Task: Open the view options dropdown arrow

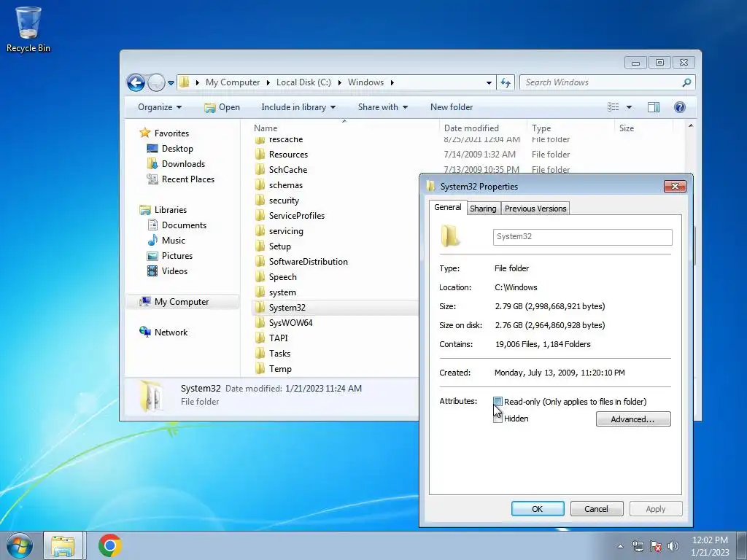Action: click(629, 107)
